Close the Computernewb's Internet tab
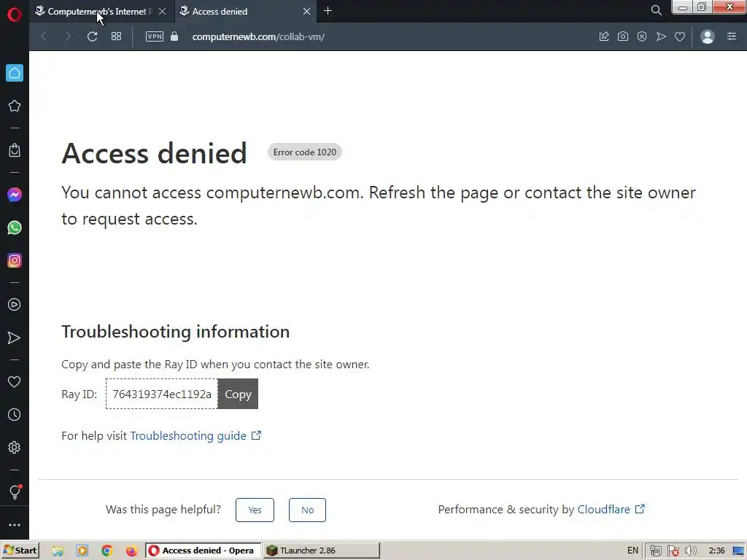The height and width of the screenshot is (560, 747). click(163, 11)
